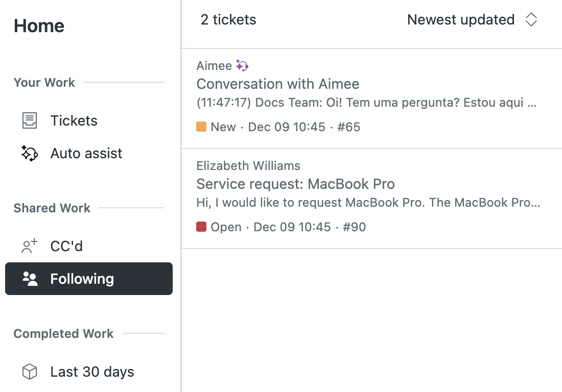562x392 pixels.
Task: Click the CC'd person-plus icon
Action: coord(30,247)
